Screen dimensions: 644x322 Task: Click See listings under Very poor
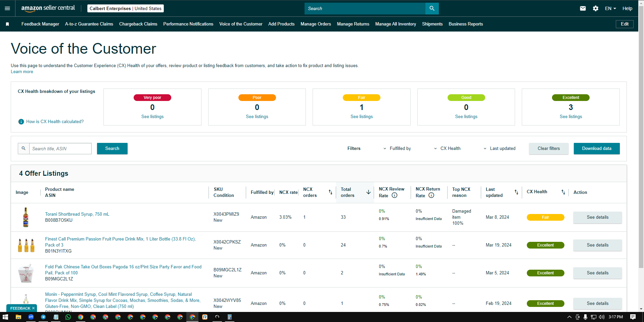click(152, 117)
